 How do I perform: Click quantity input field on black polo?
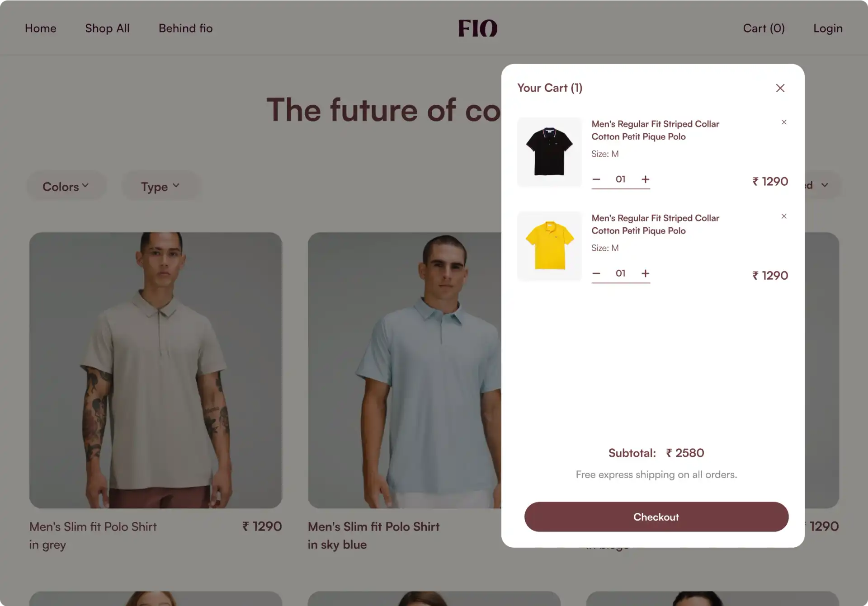(620, 179)
